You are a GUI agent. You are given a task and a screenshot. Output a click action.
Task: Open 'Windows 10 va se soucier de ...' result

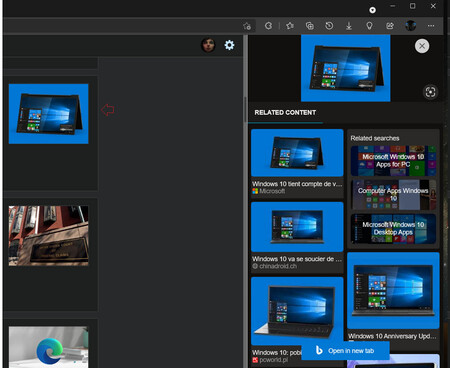(297, 259)
